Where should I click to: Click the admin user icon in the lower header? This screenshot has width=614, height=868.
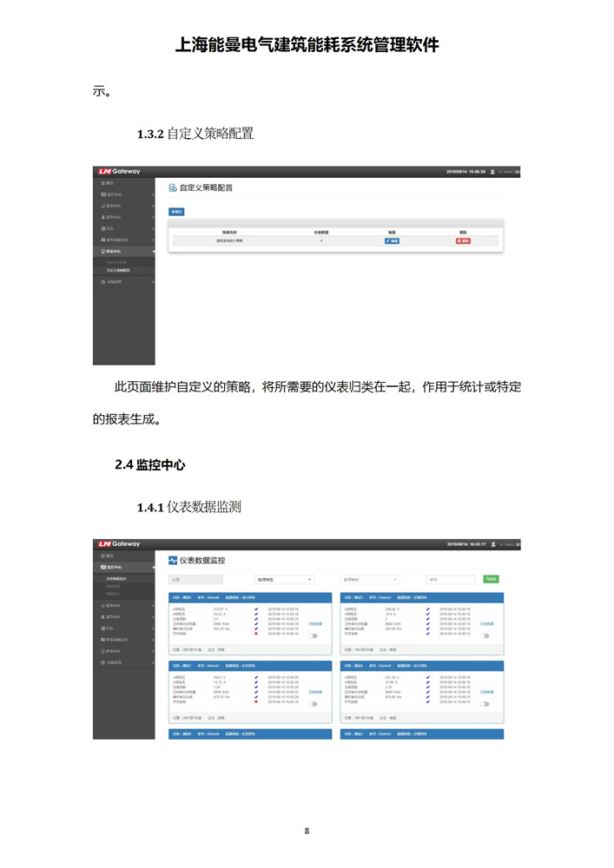[492, 544]
